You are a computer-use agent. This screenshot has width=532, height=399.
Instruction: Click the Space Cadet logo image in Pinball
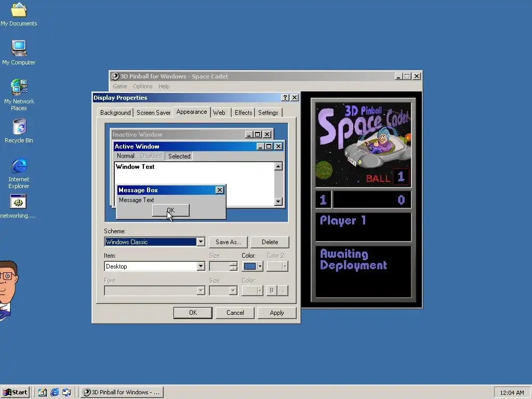pos(363,144)
